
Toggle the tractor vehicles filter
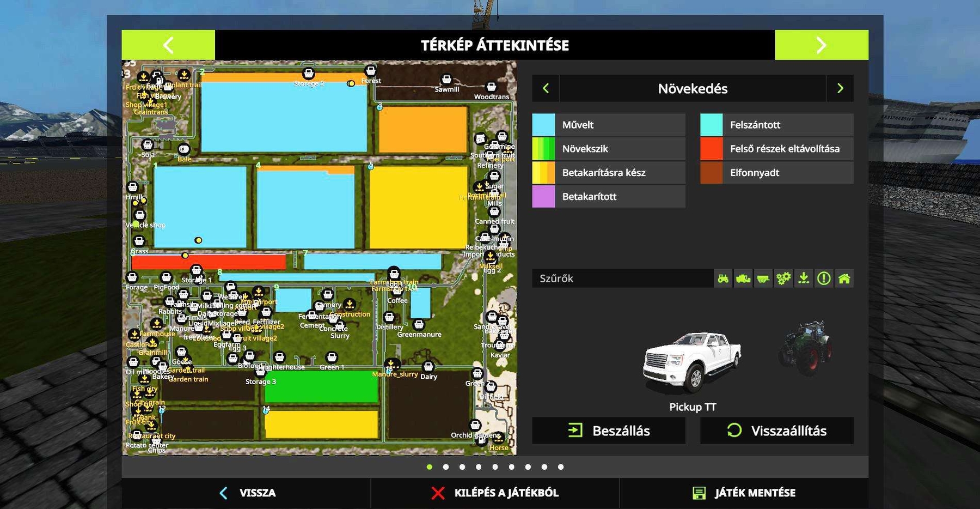point(723,278)
